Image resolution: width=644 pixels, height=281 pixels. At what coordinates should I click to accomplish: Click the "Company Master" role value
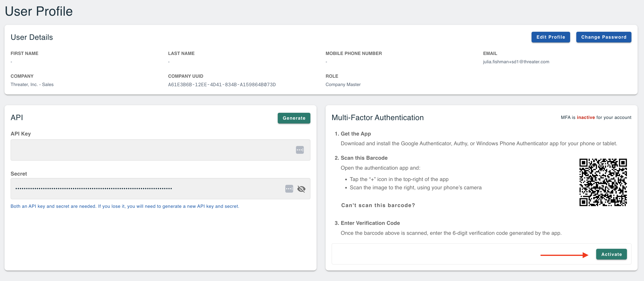[343, 85]
